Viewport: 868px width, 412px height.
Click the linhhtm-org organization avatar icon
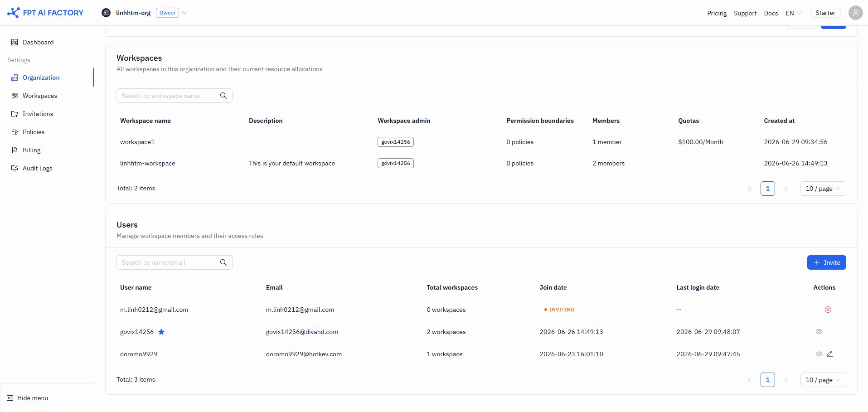[x=106, y=13]
